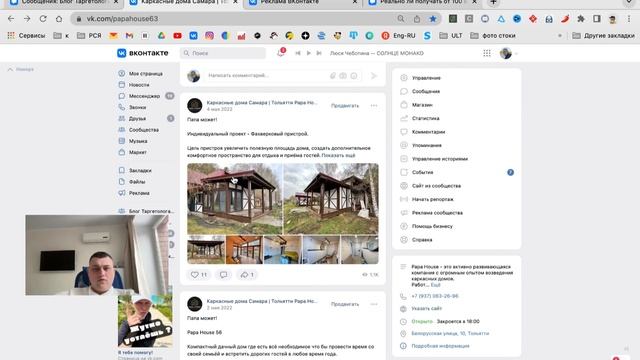Open the VK services grid icon
The height and width of the screenshot is (360, 640).
pyautogui.click(x=487, y=53)
